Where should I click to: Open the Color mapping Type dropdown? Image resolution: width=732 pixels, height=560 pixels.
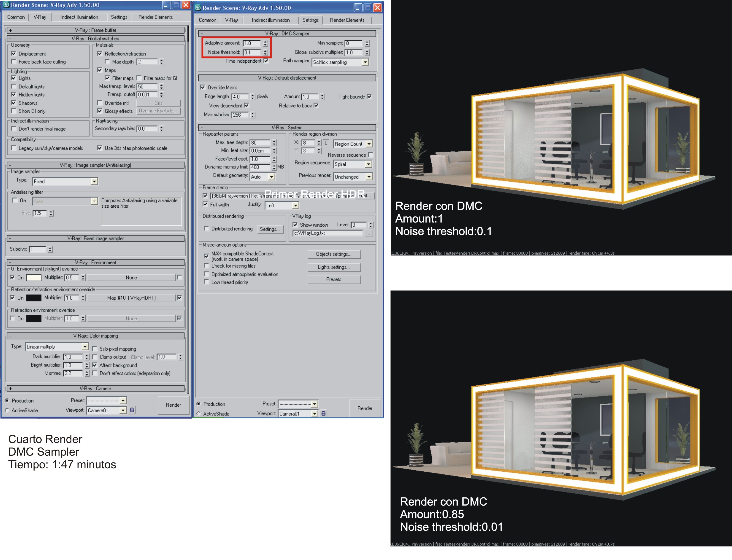pos(85,347)
